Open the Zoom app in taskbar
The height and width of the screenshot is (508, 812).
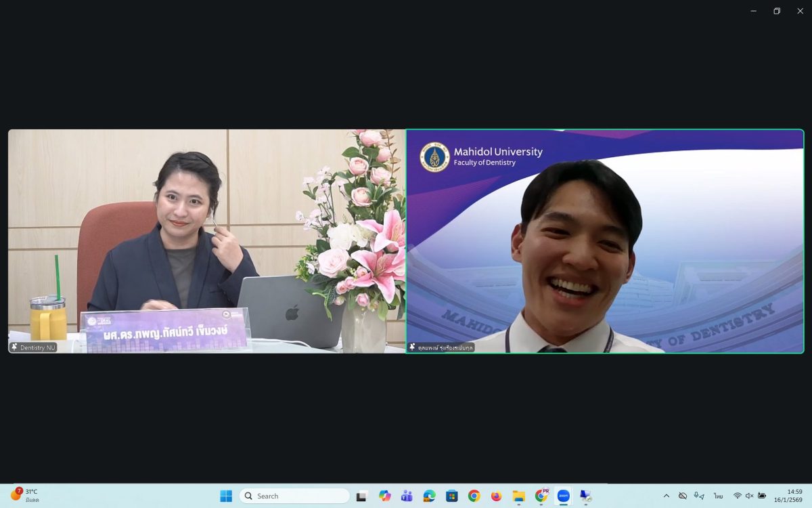tap(563, 496)
